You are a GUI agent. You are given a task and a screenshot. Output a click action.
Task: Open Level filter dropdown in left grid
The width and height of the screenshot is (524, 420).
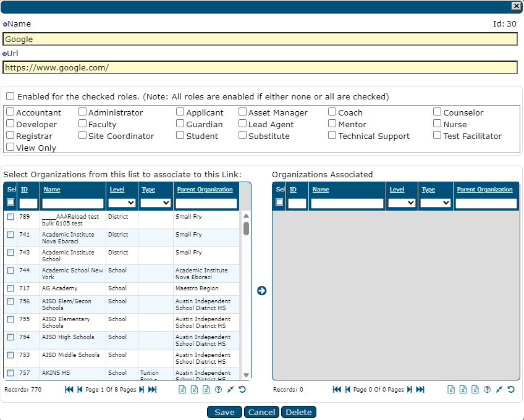(122, 203)
